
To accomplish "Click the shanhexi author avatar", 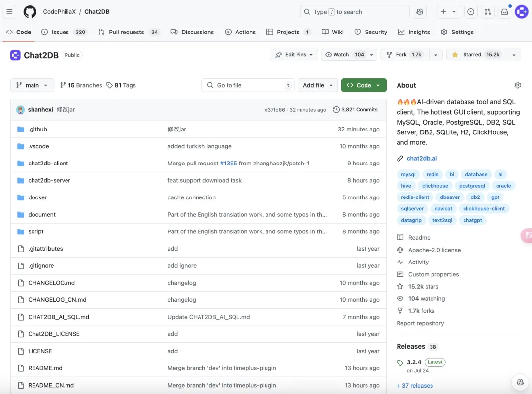I will tap(20, 110).
